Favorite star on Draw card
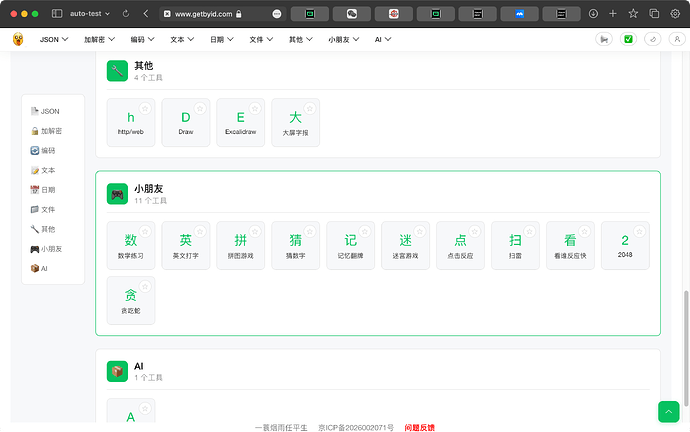 coord(200,108)
